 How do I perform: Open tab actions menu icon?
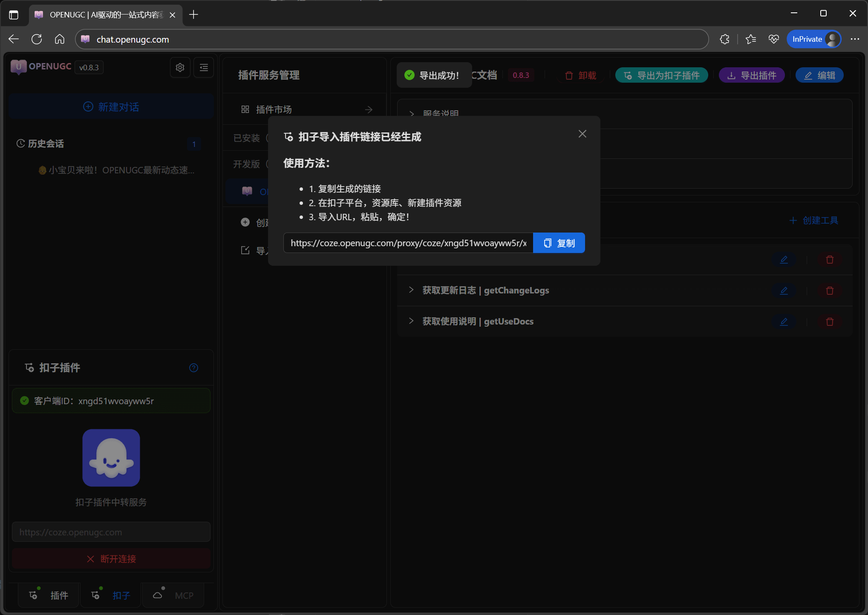[x=14, y=15]
